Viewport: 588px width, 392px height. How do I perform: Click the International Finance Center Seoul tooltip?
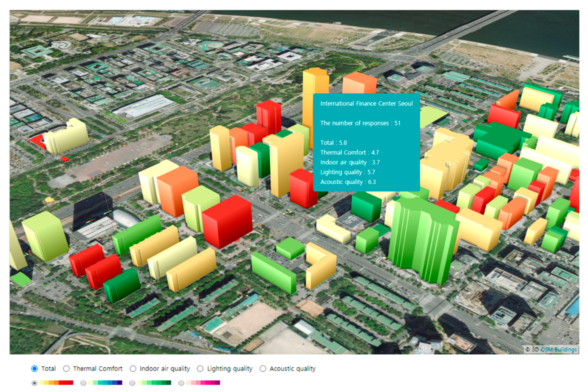366,142
